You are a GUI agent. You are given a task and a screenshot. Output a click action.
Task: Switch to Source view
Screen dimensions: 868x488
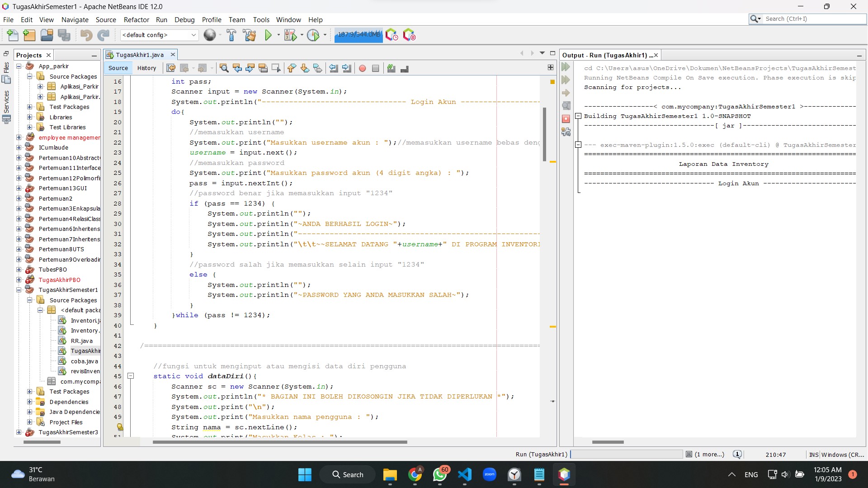(118, 68)
